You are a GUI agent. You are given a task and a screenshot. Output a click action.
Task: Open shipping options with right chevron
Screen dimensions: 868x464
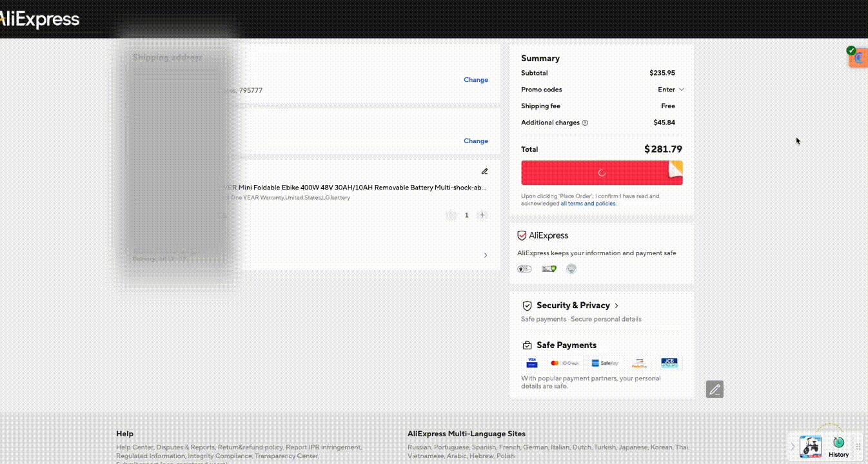pyautogui.click(x=486, y=255)
